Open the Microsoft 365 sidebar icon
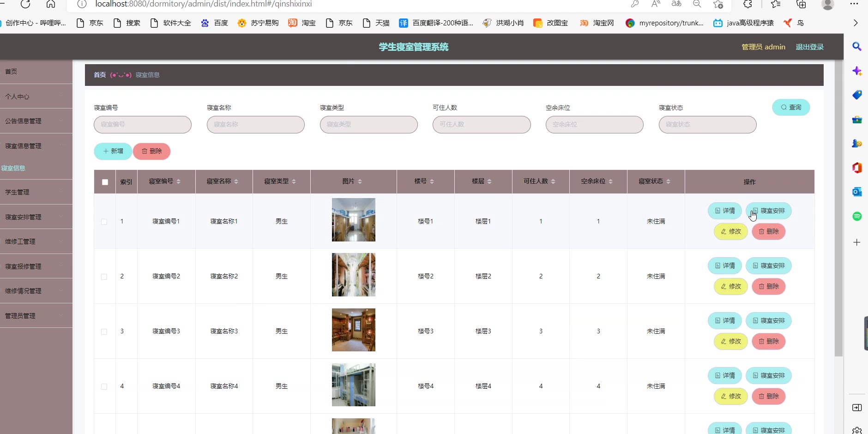This screenshot has height=434, width=868. tap(857, 168)
